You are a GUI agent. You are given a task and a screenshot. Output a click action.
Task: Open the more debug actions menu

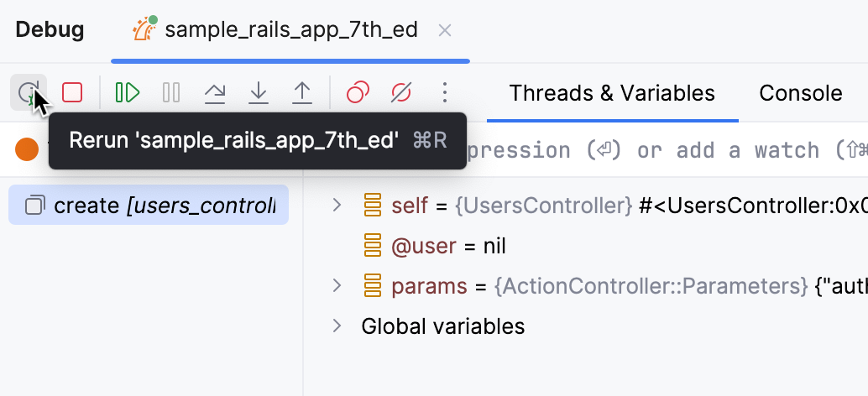tap(445, 92)
